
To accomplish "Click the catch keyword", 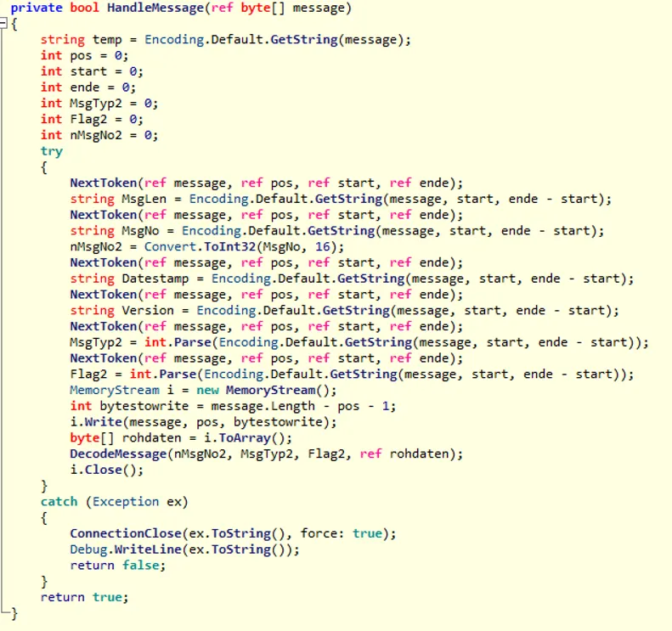I will click(x=59, y=502).
